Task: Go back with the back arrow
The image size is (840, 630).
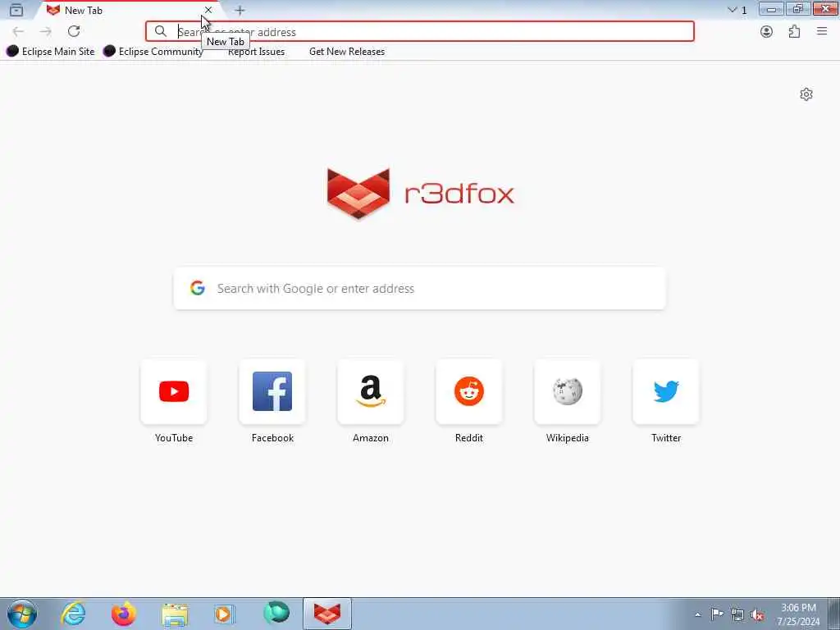Action: pyautogui.click(x=18, y=32)
